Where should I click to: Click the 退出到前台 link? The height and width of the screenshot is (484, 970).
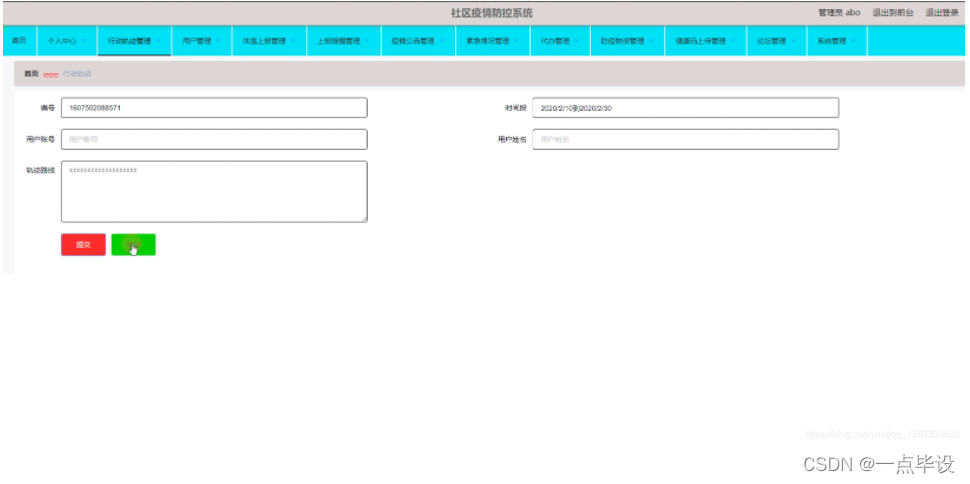pos(893,12)
